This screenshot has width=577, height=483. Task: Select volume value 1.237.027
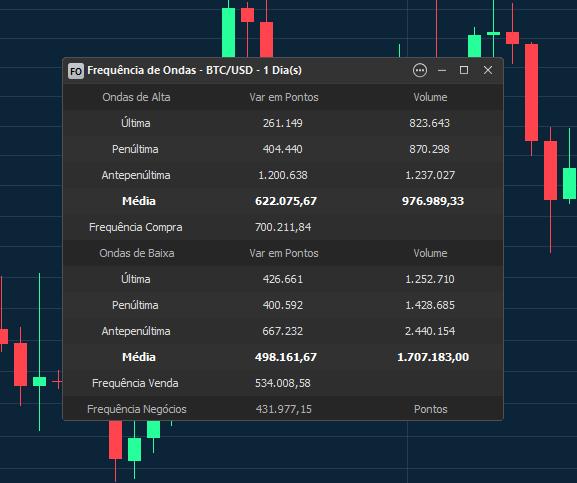[x=430, y=175]
